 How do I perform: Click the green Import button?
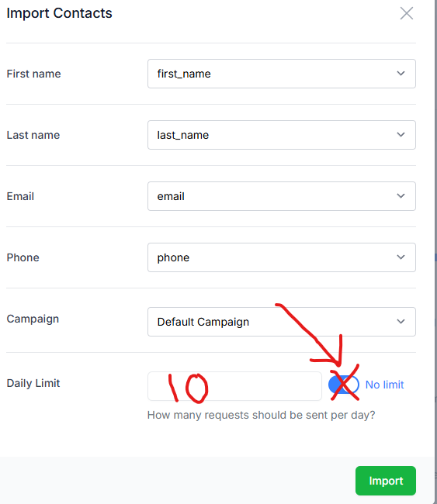[x=386, y=481]
